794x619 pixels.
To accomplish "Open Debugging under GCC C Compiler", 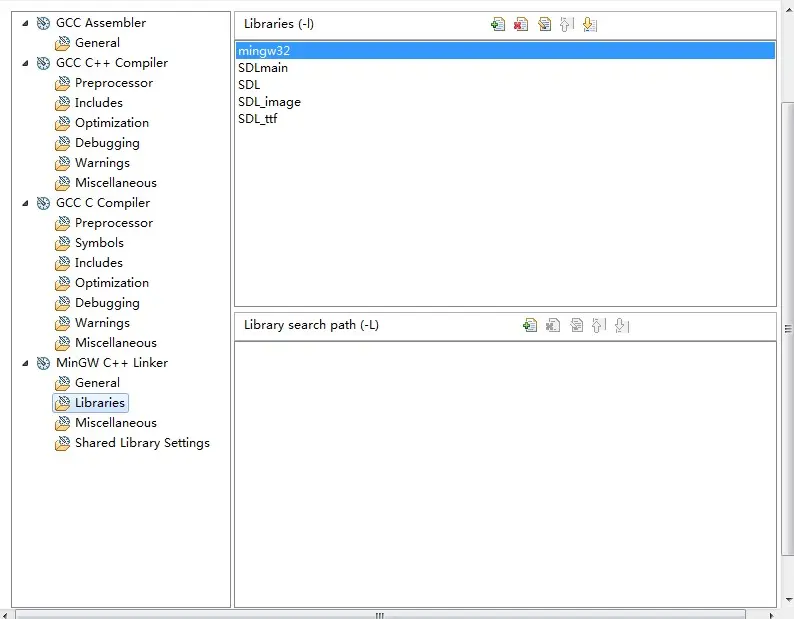I will (x=107, y=303).
